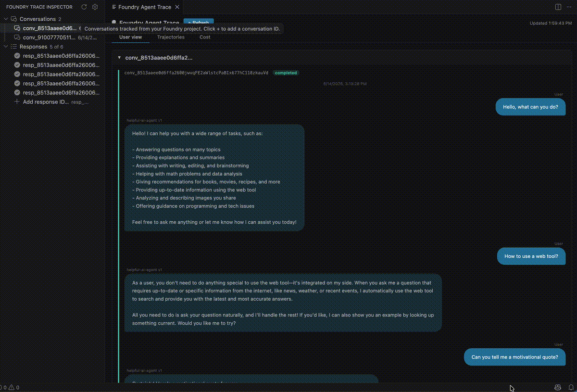The height and width of the screenshot is (392, 577).
Task: Collapse the Responses tree section
Action: click(6, 47)
